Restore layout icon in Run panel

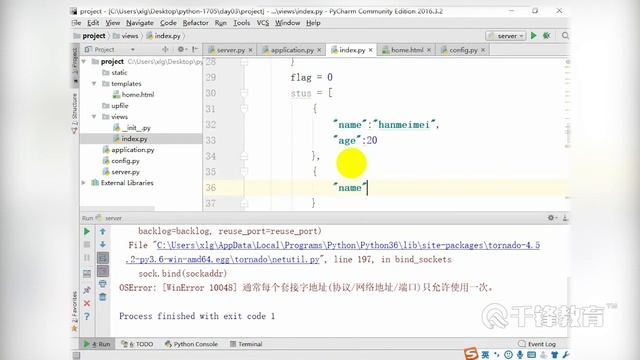(x=87, y=273)
